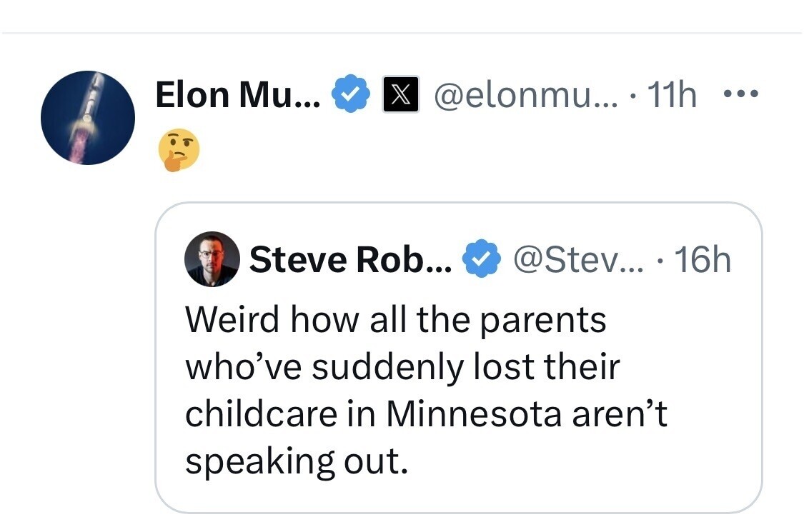Click Elon Musk's rocket profile picture
The image size is (804, 532).
[x=88, y=118]
